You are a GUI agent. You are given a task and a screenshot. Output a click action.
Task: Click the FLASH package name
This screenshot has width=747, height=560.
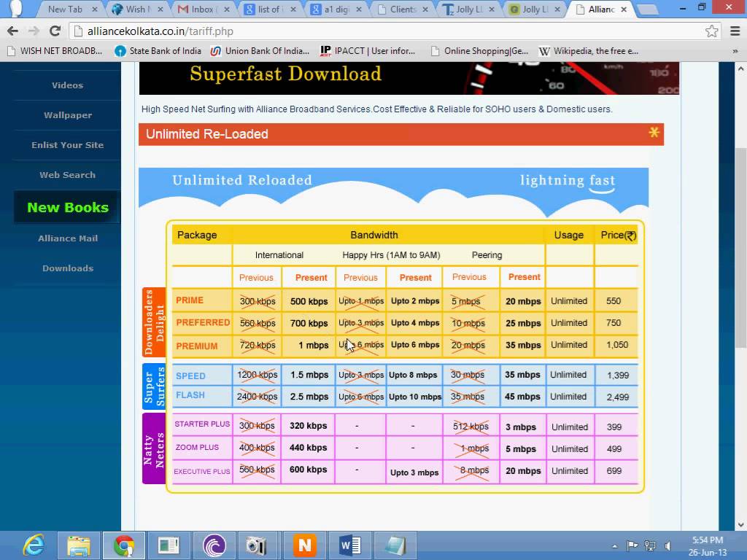(190, 395)
